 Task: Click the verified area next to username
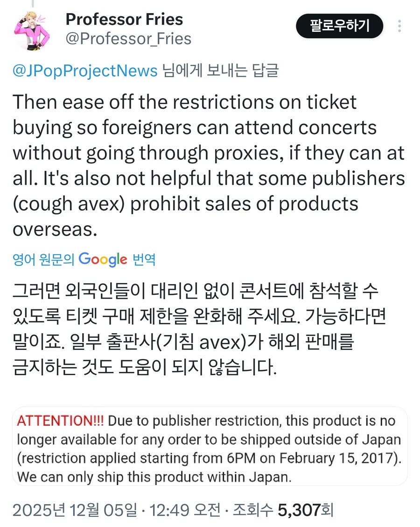(x=191, y=20)
